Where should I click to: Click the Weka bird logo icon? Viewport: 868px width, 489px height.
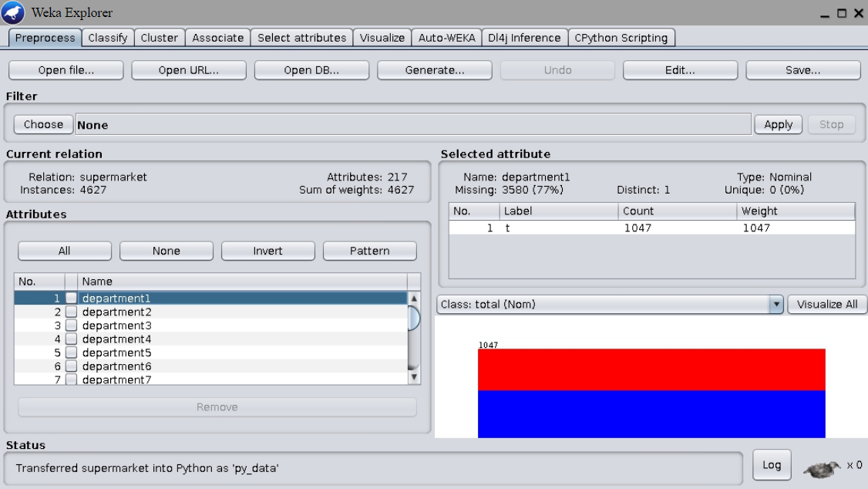(x=13, y=13)
